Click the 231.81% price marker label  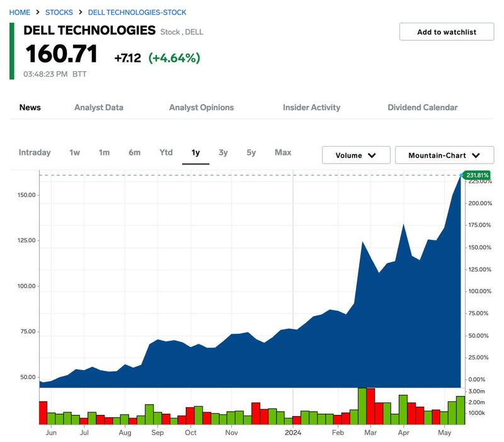click(477, 175)
